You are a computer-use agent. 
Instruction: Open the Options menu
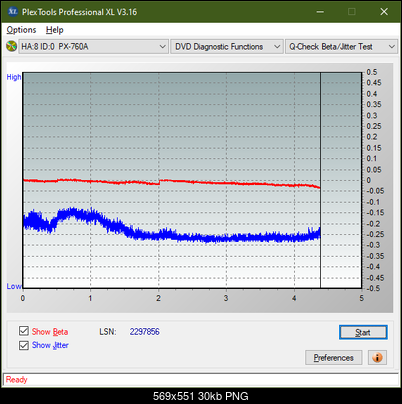pos(21,30)
